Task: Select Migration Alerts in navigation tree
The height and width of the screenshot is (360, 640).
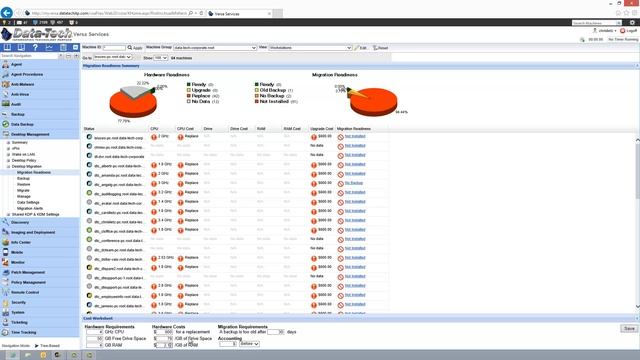Action: pos(30,208)
